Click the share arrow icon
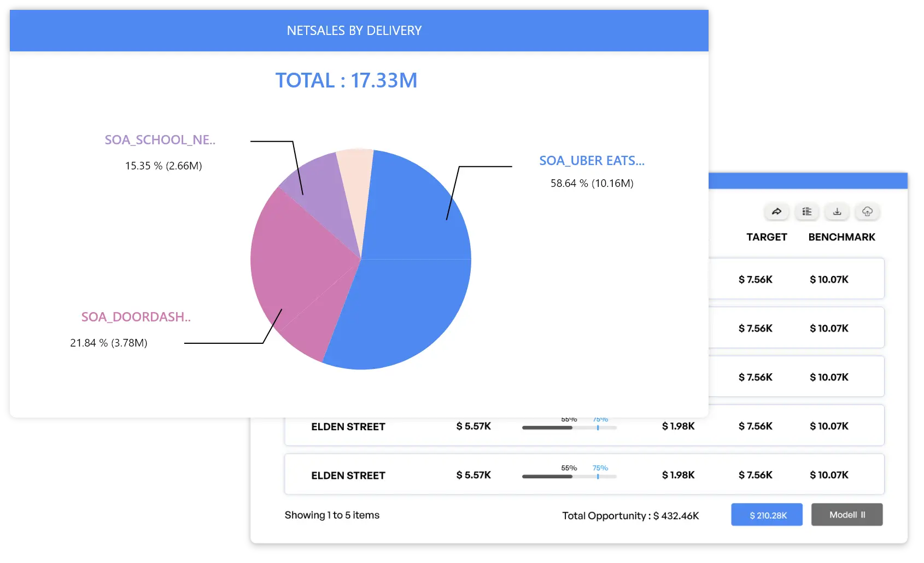924x563 pixels. pyautogui.click(x=776, y=212)
